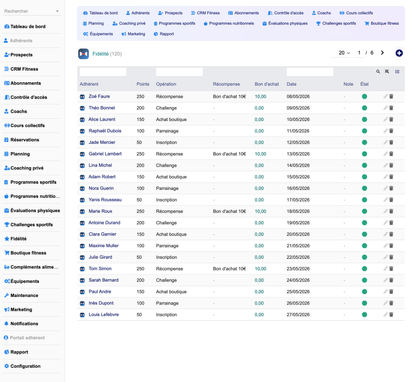Image resolution: width=416 pixels, height=382 pixels.
Task: Sort by Points column header
Action: (x=143, y=84)
